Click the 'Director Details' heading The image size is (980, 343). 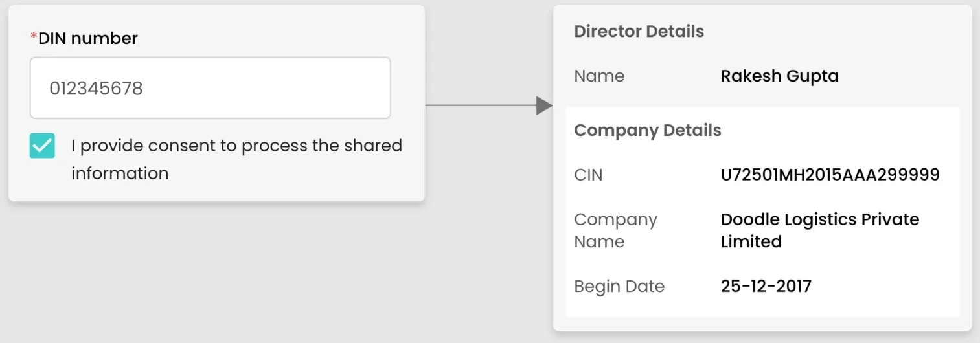pyautogui.click(x=639, y=32)
